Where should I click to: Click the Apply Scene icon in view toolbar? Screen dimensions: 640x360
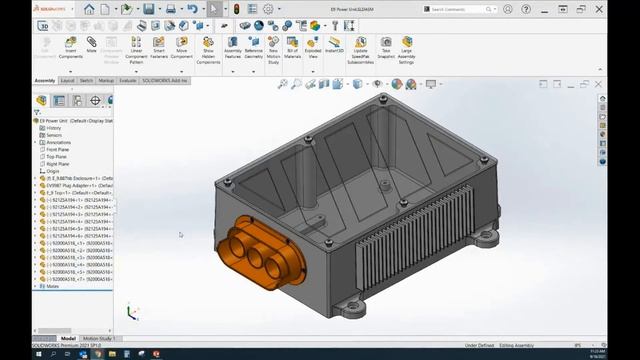pos(411,84)
